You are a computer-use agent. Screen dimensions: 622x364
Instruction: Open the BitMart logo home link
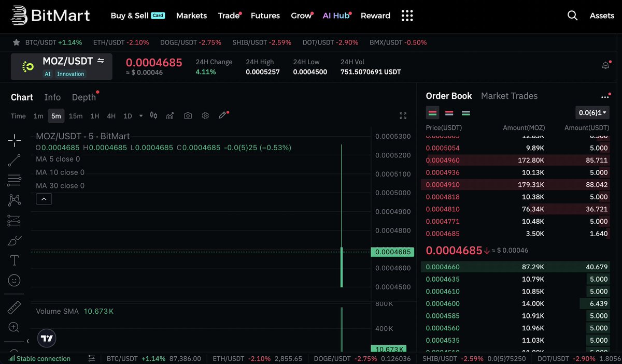click(50, 16)
